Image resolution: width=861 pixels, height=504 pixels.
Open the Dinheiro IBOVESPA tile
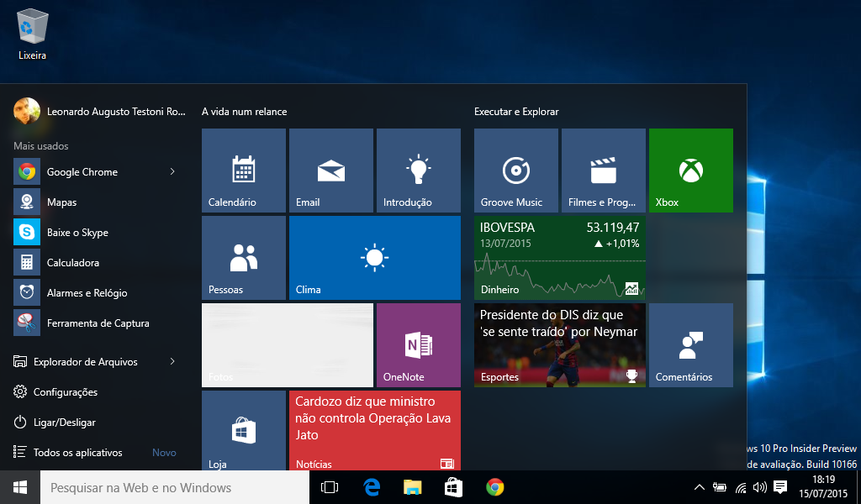point(560,258)
